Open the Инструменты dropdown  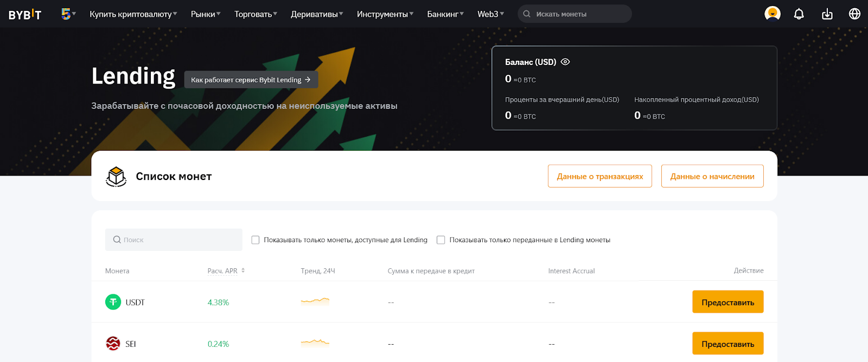(x=385, y=14)
